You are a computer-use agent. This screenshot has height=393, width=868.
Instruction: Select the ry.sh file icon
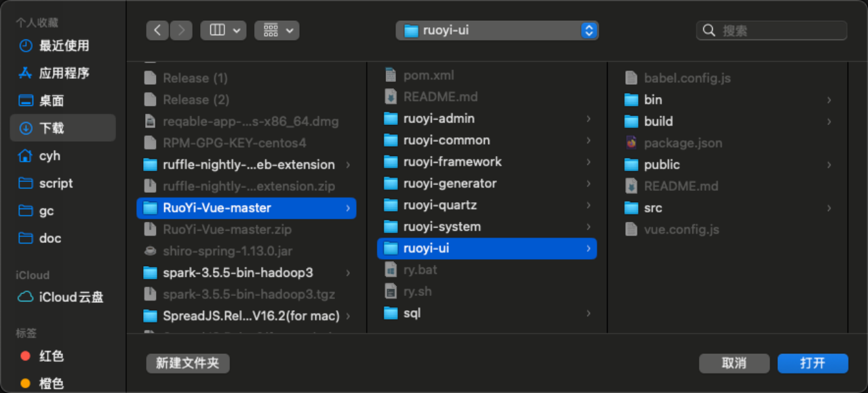tap(390, 291)
